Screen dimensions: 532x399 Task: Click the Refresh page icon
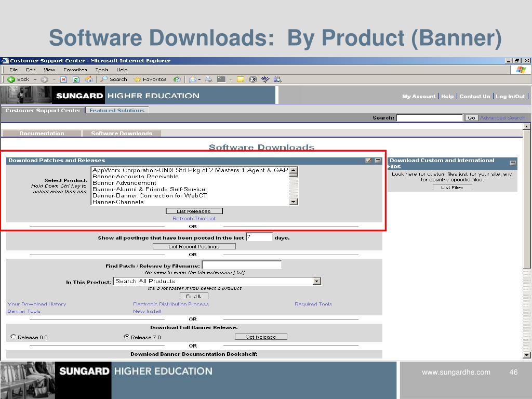[x=76, y=79]
